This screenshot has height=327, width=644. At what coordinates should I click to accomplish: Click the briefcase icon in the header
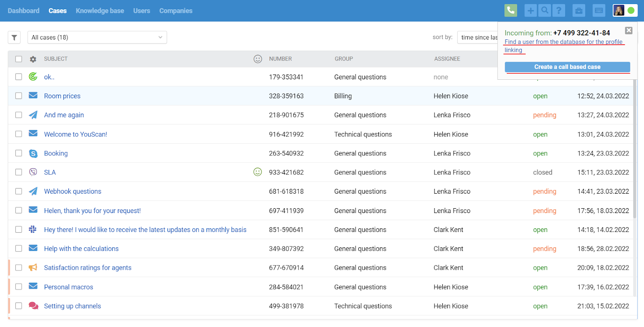coord(579,10)
